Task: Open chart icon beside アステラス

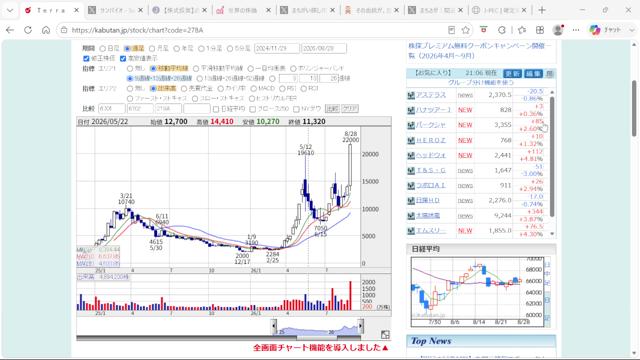Action: click(411, 95)
